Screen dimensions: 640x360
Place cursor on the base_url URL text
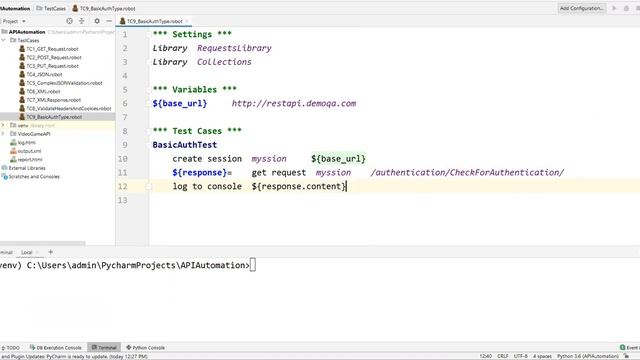[x=293, y=103]
